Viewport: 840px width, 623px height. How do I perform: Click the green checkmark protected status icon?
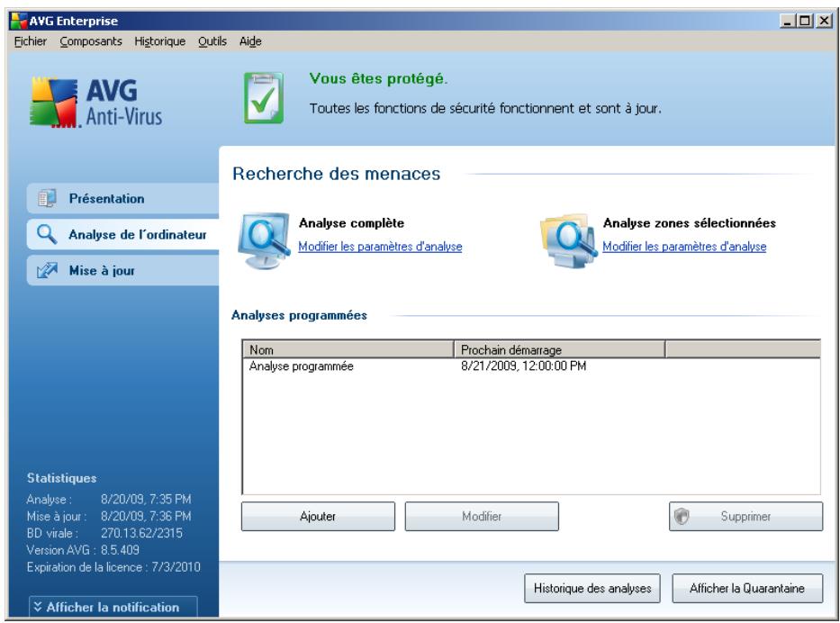click(264, 98)
